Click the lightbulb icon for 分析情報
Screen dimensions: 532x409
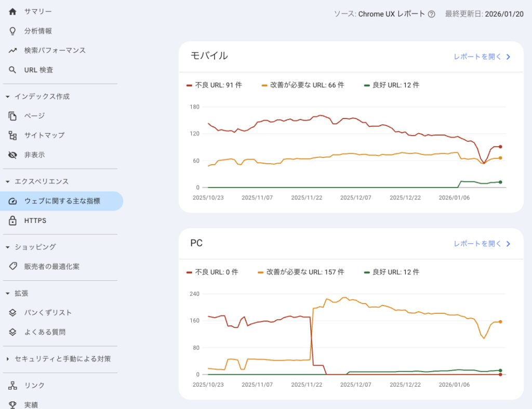pyautogui.click(x=13, y=31)
